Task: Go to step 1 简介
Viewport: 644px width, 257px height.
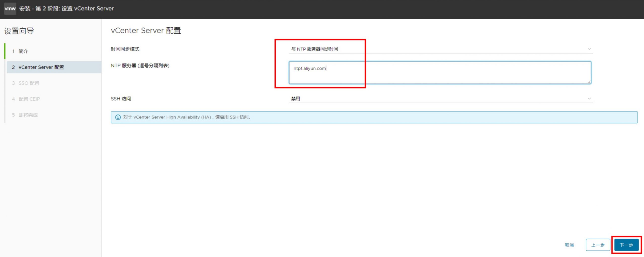Action: click(x=23, y=51)
